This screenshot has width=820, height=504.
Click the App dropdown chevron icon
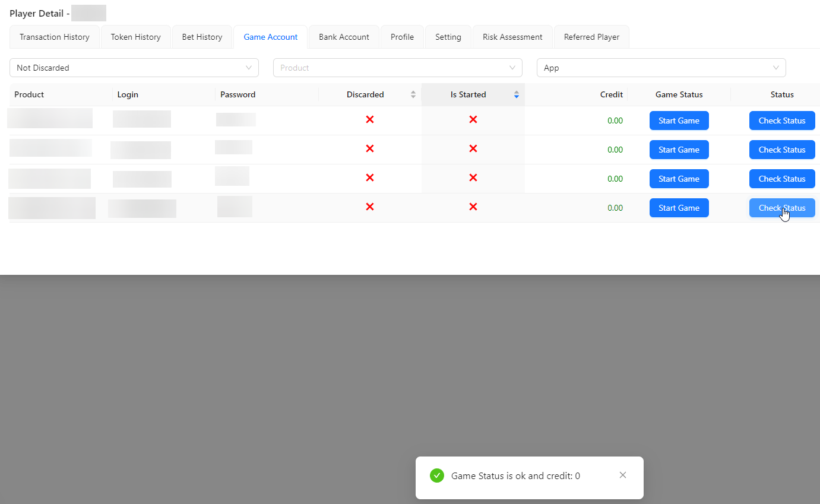click(x=776, y=68)
